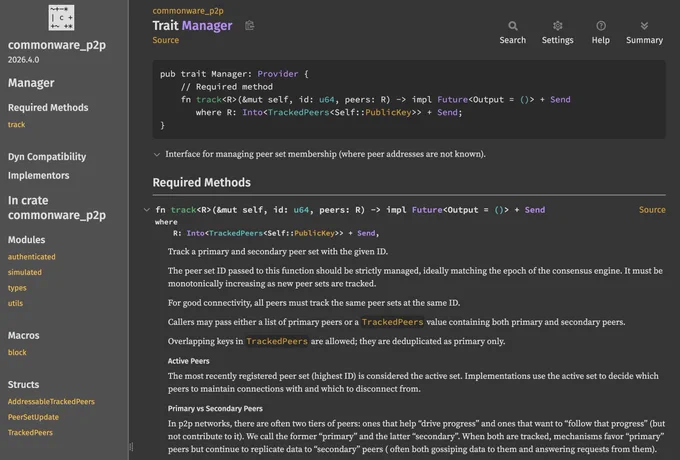The height and width of the screenshot is (460, 680).
Task: Click PublicKey in method where clause
Action: coord(314,233)
